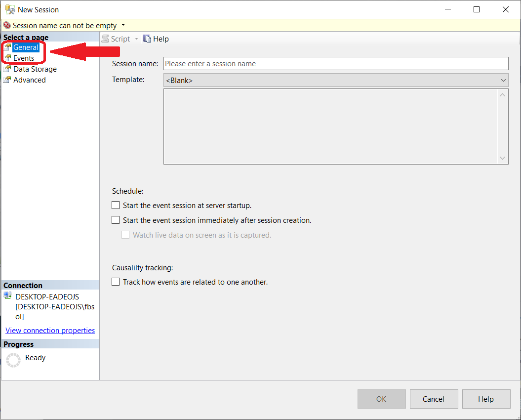This screenshot has height=420, width=521.
Task: Click the Script toolbar label
Action: click(120, 39)
